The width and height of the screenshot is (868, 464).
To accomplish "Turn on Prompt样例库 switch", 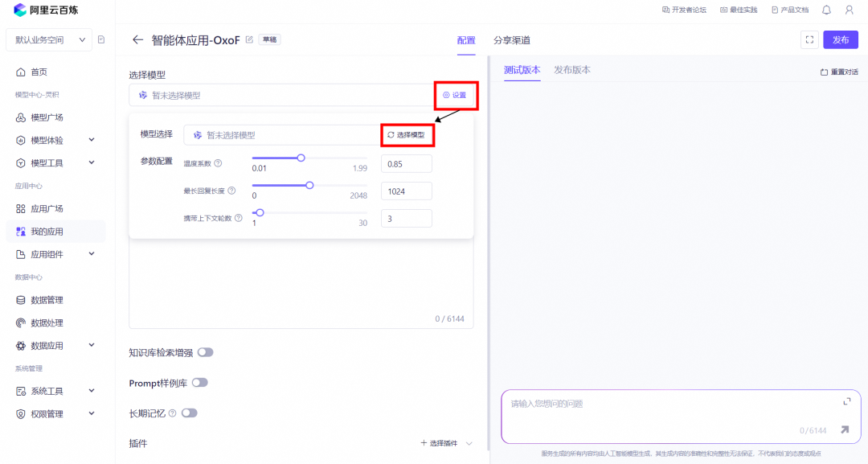I will point(199,383).
